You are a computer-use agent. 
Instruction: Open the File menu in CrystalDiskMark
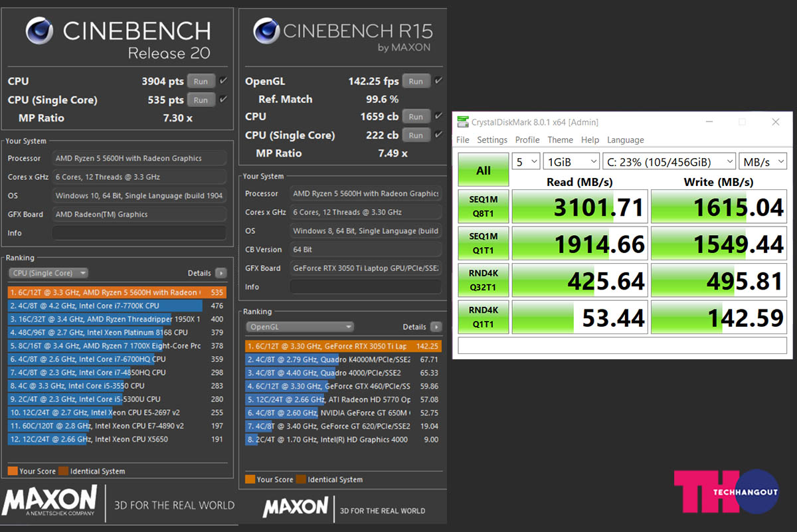[x=463, y=140]
